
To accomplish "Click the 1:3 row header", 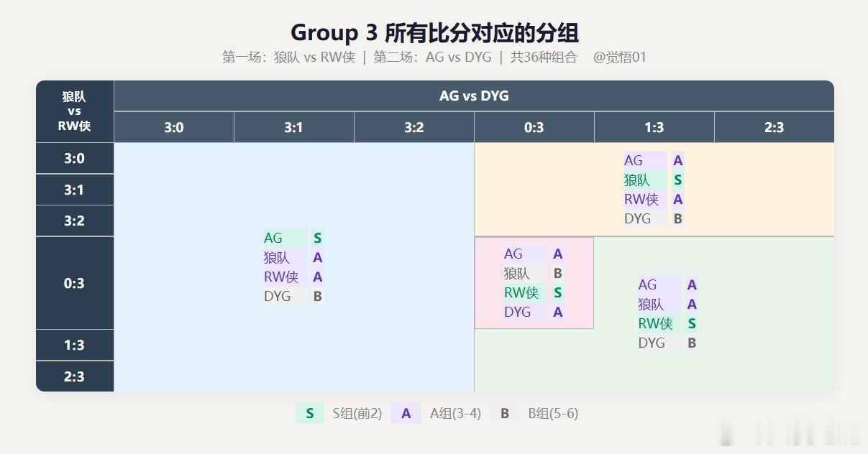I will (75, 345).
